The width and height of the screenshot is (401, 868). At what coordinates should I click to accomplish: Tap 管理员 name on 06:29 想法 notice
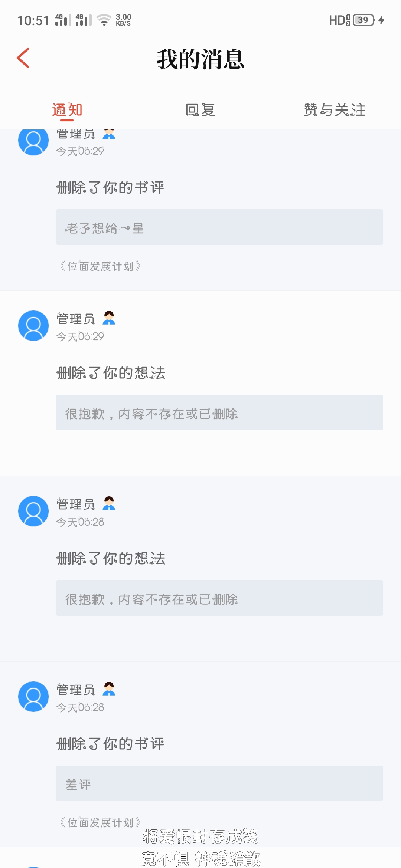(76, 319)
